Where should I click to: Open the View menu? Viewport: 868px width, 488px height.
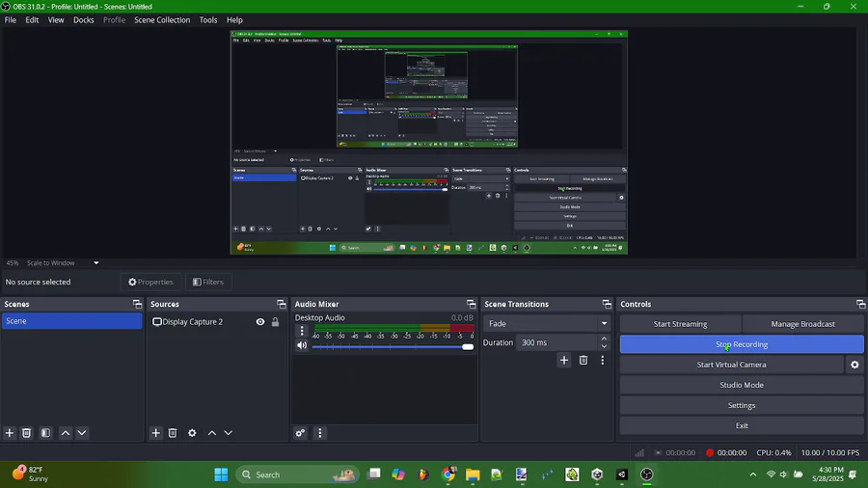(x=56, y=20)
